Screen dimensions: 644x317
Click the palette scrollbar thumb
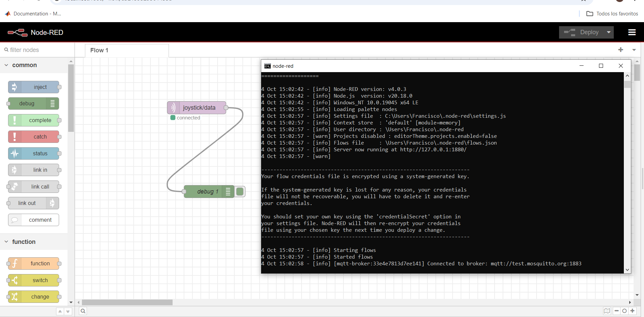coord(71,98)
